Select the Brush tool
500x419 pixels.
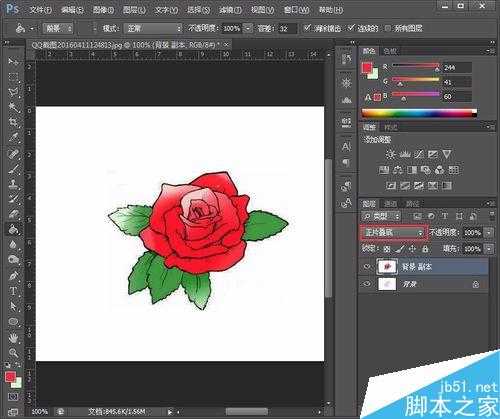coord(13,169)
